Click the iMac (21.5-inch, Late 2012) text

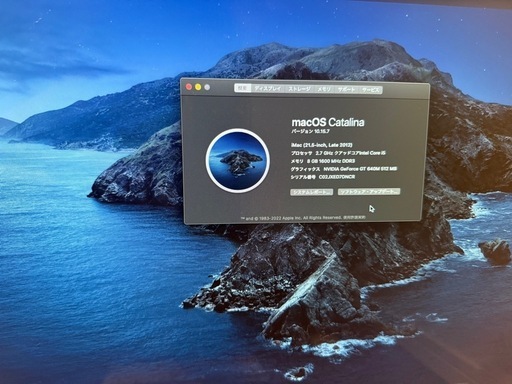(x=322, y=145)
